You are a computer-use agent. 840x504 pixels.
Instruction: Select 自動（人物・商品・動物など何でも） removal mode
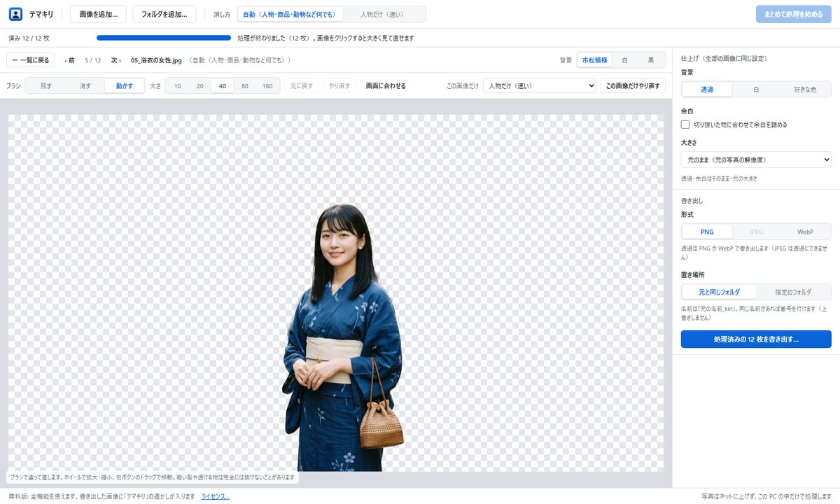[x=290, y=14]
